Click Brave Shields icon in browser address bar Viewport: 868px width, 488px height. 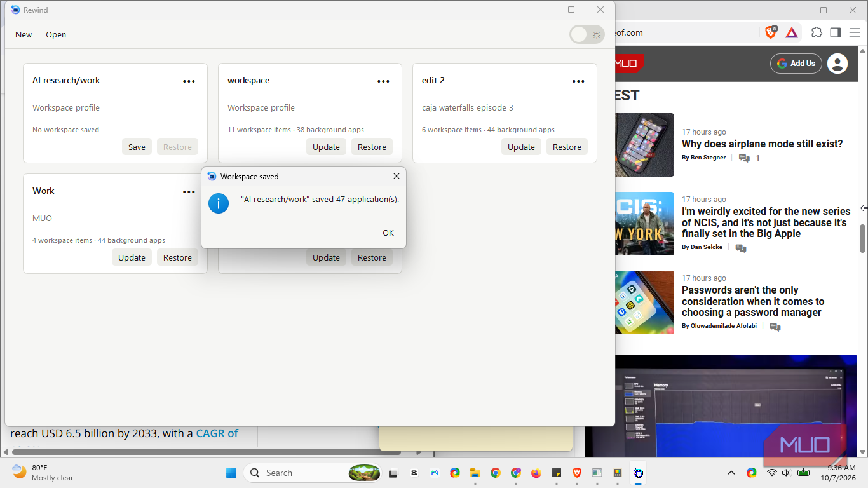tap(771, 32)
